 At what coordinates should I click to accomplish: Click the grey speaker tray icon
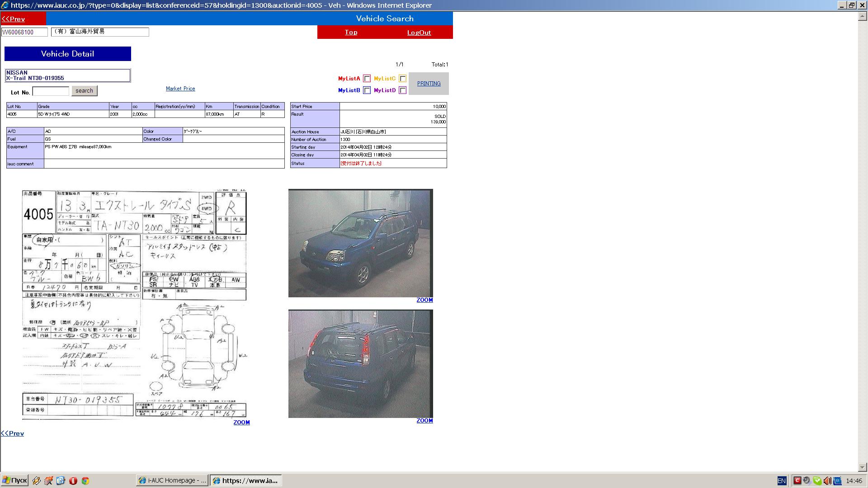pyautogui.click(x=807, y=481)
